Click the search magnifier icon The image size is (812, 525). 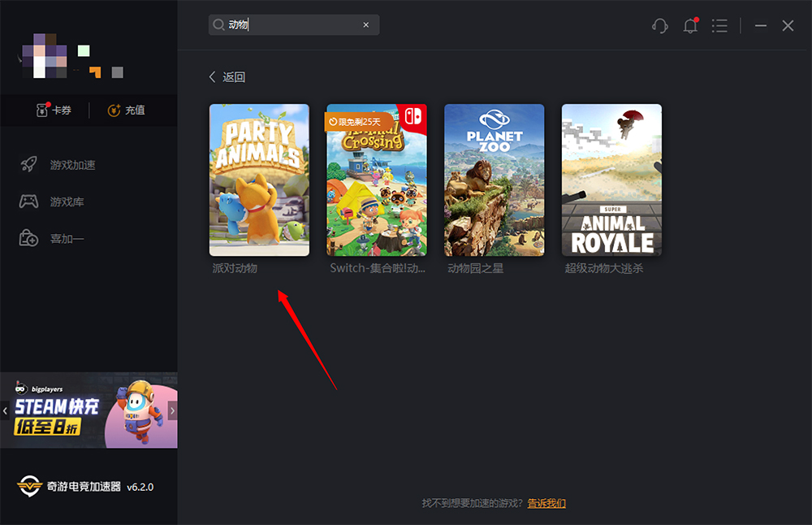coord(218,25)
